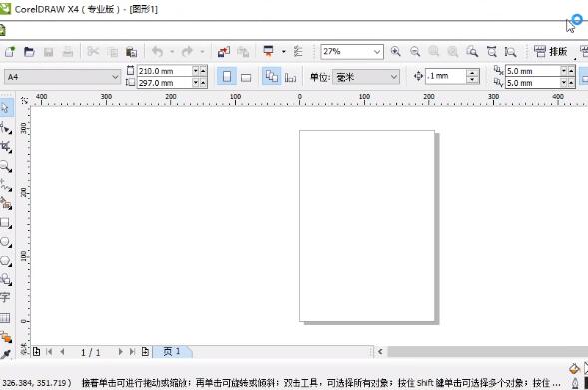
Task: Open the 27% zoom level dropdown
Action: [377, 52]
